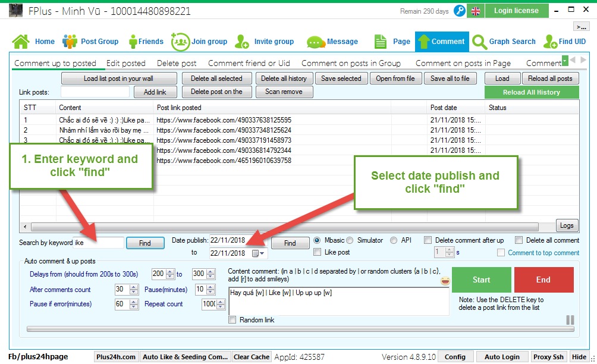Click the tab scroll left arrow
597x364 pixels.
(573, 60)
